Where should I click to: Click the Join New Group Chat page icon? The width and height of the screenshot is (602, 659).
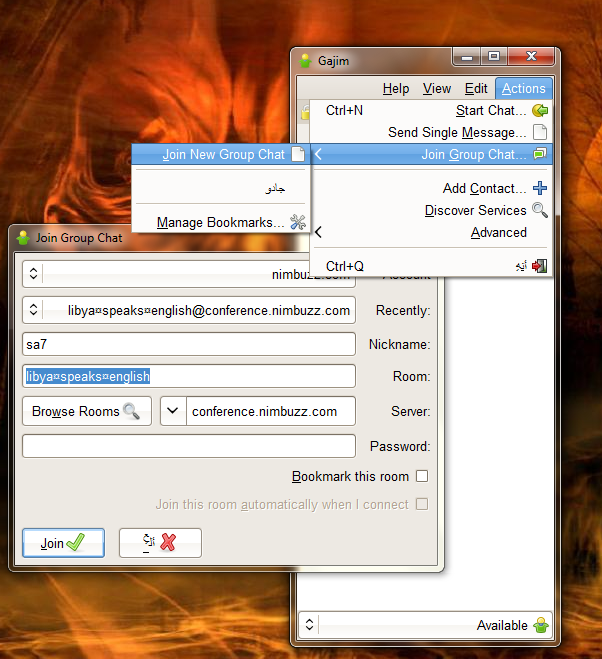click(298, 154)
